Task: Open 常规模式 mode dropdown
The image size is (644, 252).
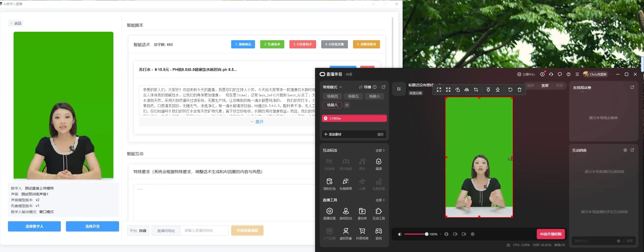Action: click(333, 87)
